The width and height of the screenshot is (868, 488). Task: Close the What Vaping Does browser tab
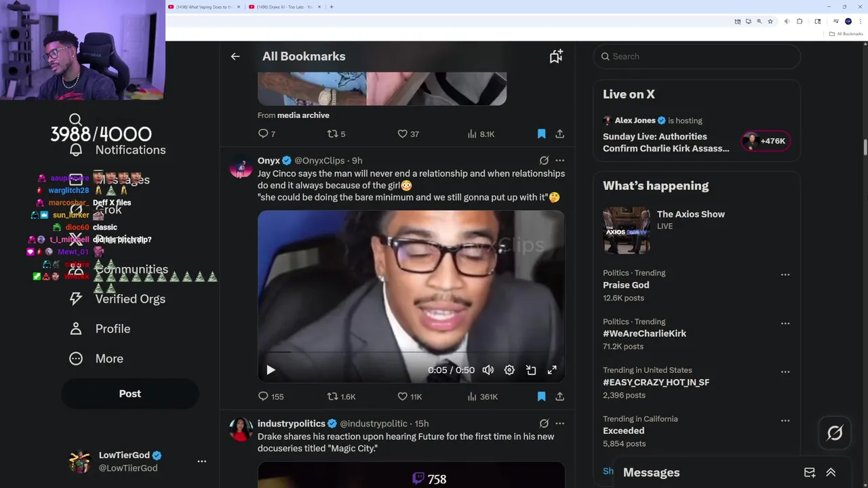pyautogui.click(x=239, y=7)
